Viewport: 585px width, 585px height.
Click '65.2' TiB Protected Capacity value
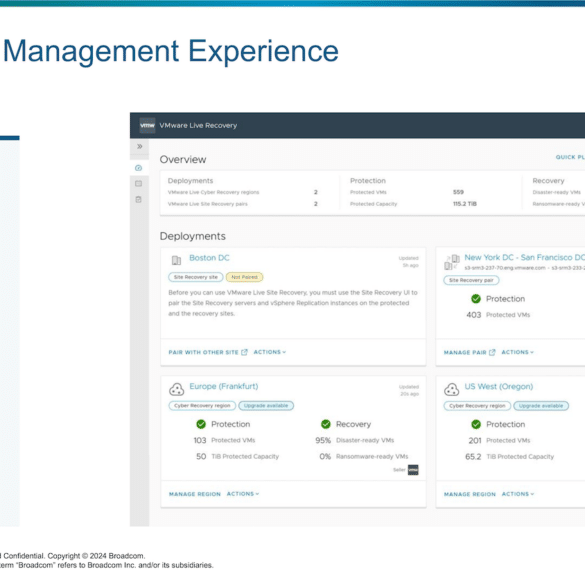coord(473,457)
